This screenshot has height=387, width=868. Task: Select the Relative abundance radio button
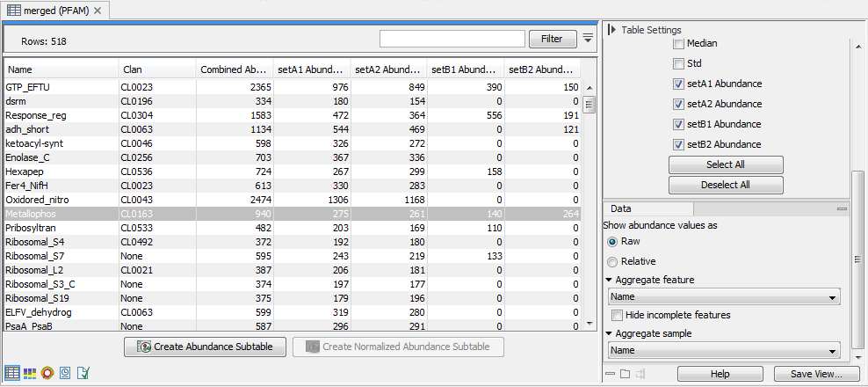pos(613,261)
